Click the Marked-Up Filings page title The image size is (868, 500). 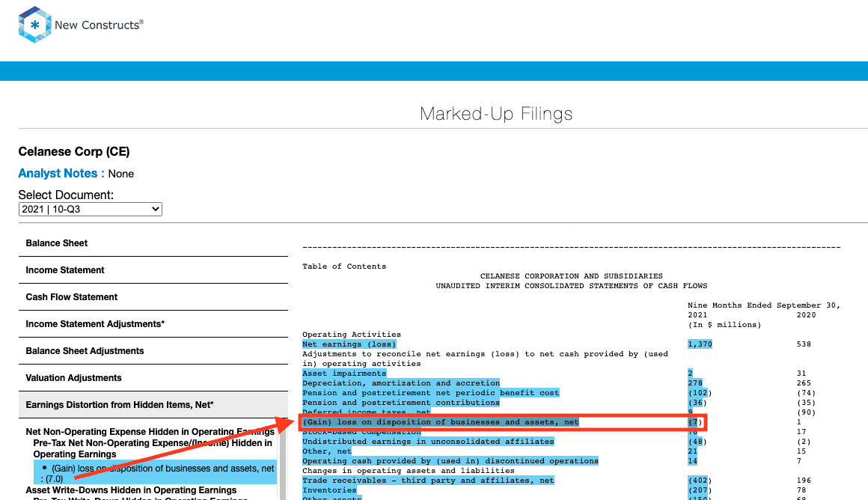(x=496, y=114)
